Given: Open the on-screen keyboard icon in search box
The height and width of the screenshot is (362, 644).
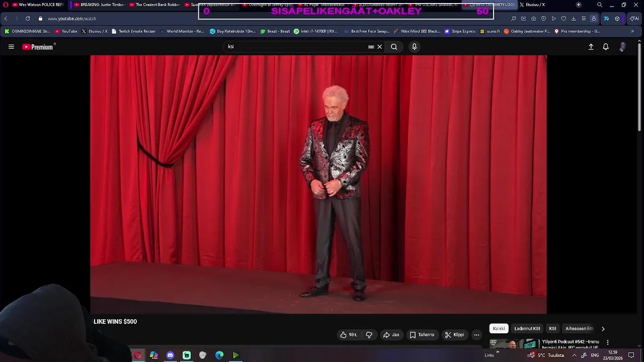Looking at the screenshot, I should 371,47.
